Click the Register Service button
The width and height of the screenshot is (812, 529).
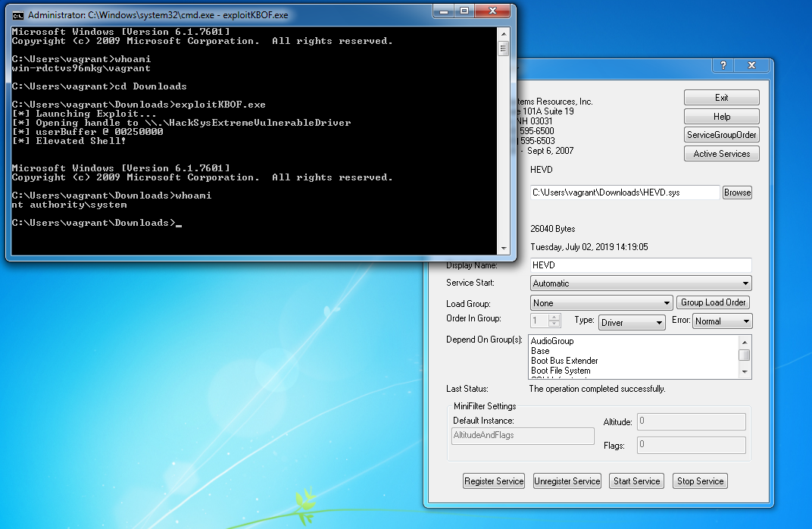coord(494,481)
